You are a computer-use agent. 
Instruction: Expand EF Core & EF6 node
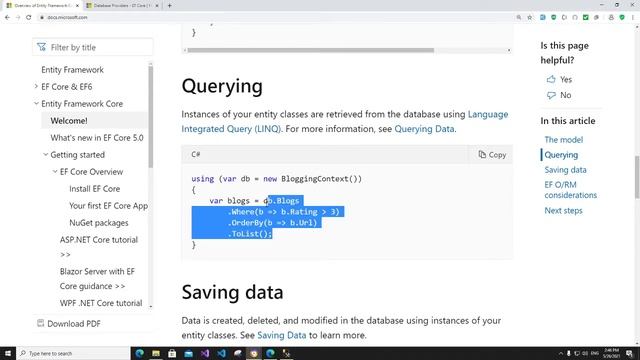[x=36, y=87]
